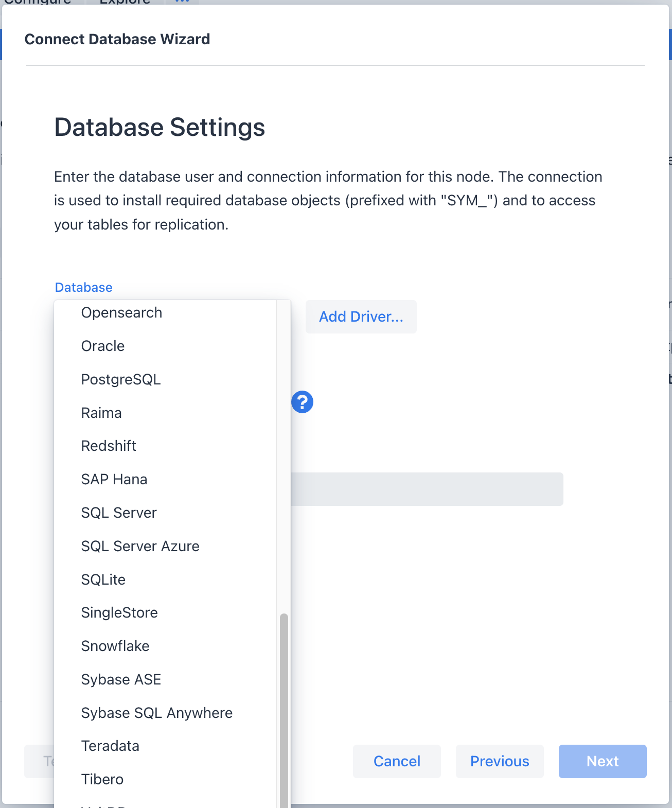Viewport: 672px width, 808px height.
Task: Select SQL Server Azure option
Action: [165, 546]
